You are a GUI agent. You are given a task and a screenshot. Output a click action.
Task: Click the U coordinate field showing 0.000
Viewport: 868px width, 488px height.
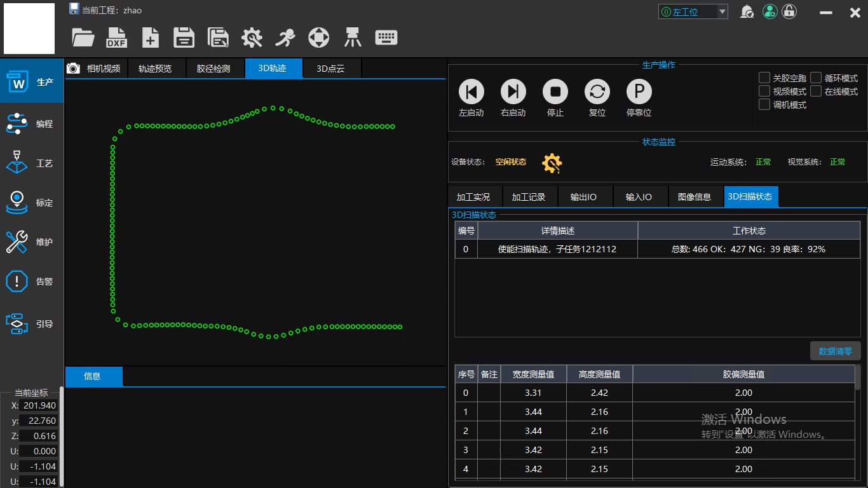38,451
